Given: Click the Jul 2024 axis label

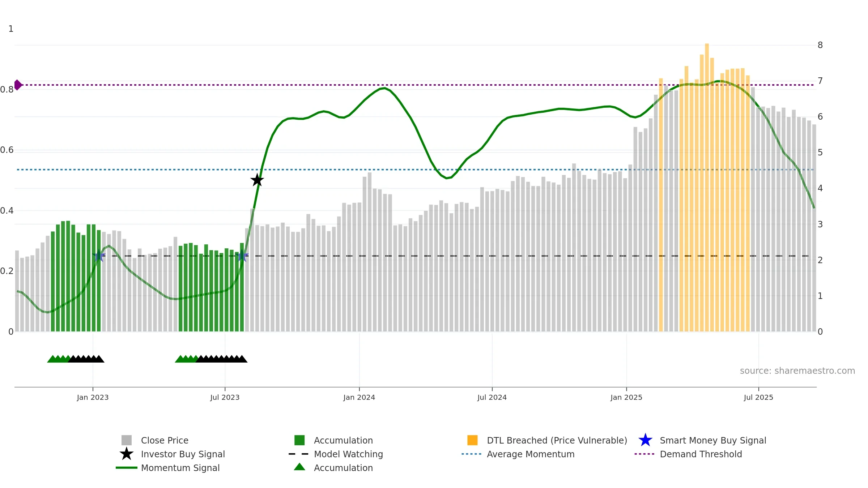Looking at the screenshot, I should (x=492, y=398).
